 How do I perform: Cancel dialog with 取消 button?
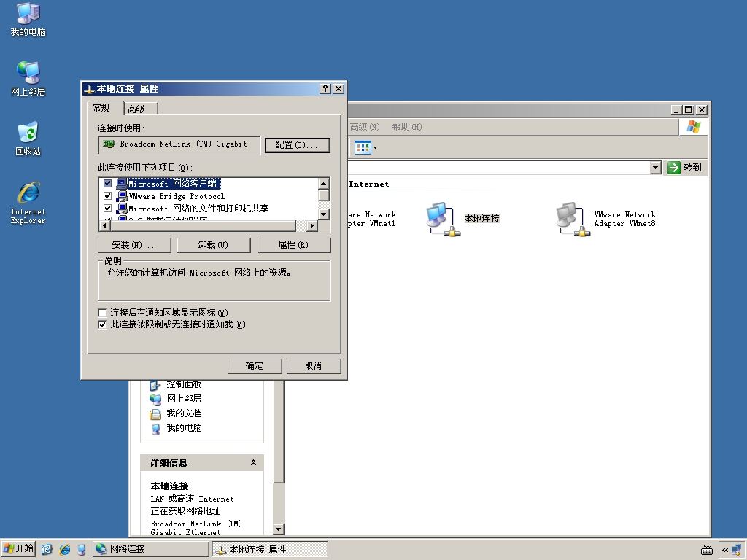[313, 366]
